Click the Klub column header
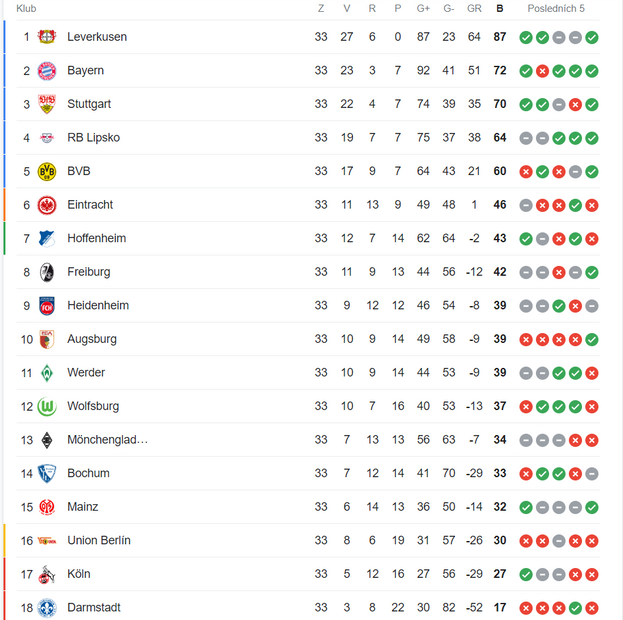The width and height of the screenshot is (623, 620). pos(26,8)
